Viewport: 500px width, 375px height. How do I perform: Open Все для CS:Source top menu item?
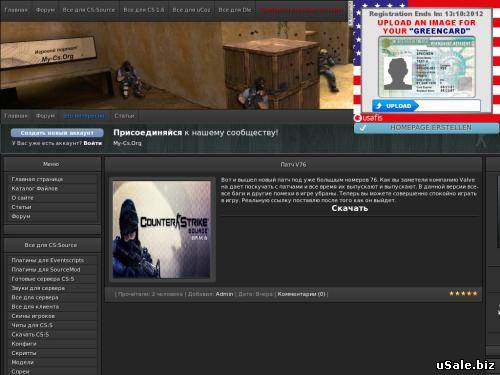[89, 10]
